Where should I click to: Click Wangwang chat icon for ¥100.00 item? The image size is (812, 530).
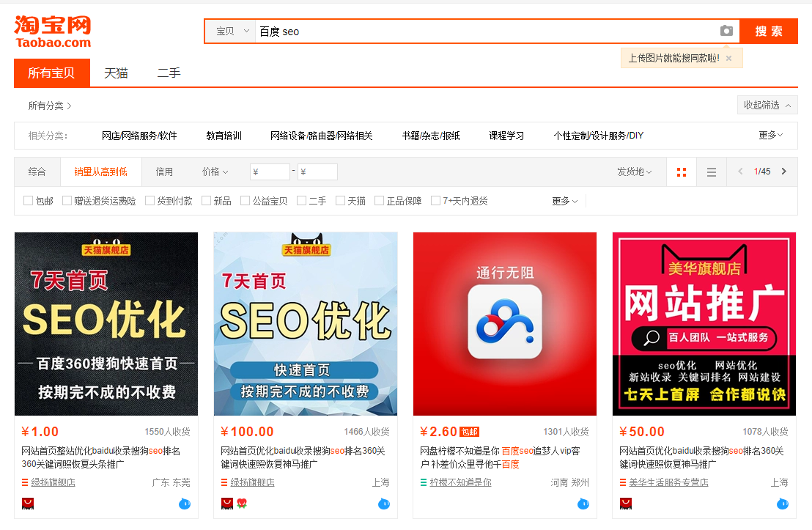point(384,503)
